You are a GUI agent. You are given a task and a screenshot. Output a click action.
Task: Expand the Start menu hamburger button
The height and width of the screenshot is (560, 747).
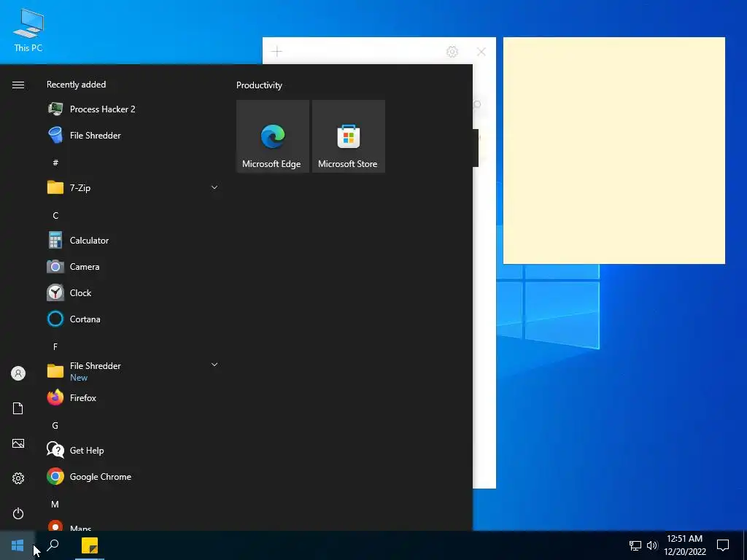click(x=18, y=85)
